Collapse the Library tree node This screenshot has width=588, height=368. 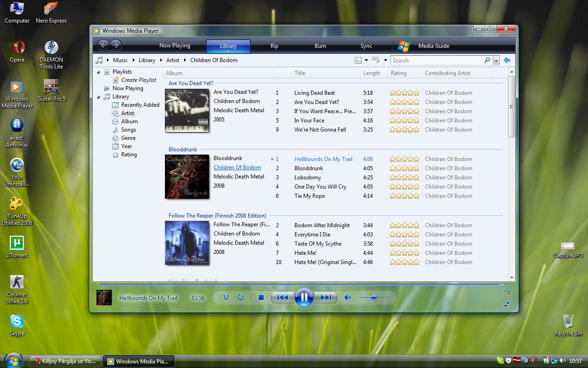point(98,97)
